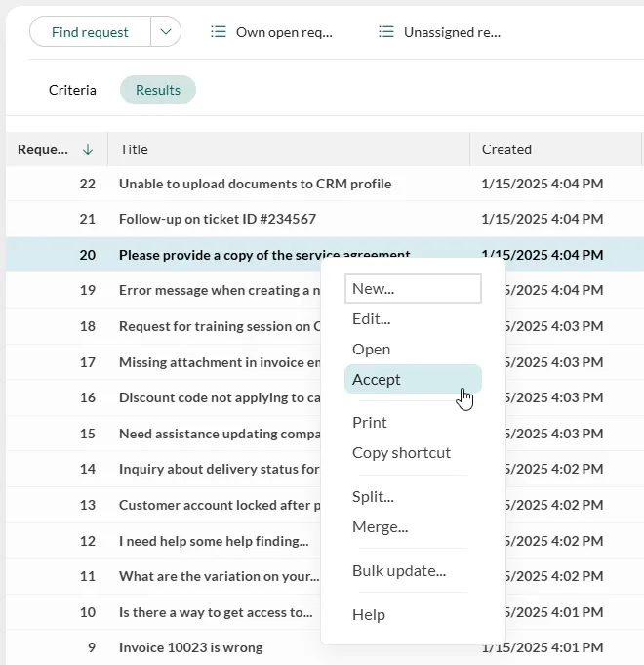This screenshot has width=644, height=665.
Task: Click the Created column header
Action: tap(506, 149)
